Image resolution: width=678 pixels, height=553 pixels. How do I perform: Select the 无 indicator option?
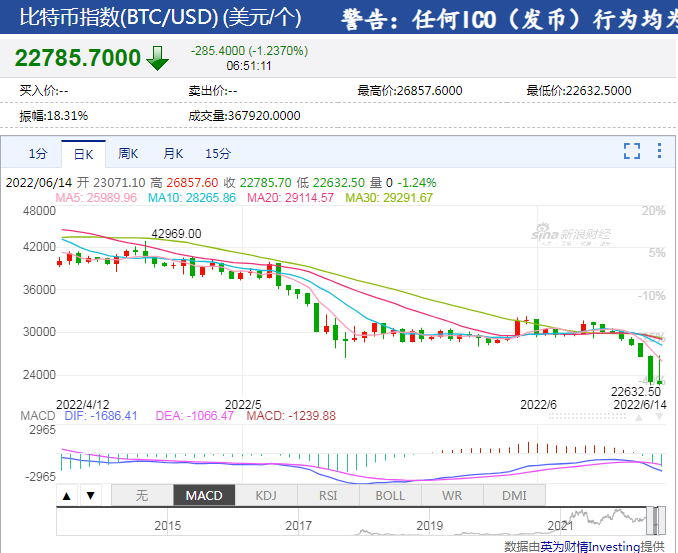pos(142,495)
